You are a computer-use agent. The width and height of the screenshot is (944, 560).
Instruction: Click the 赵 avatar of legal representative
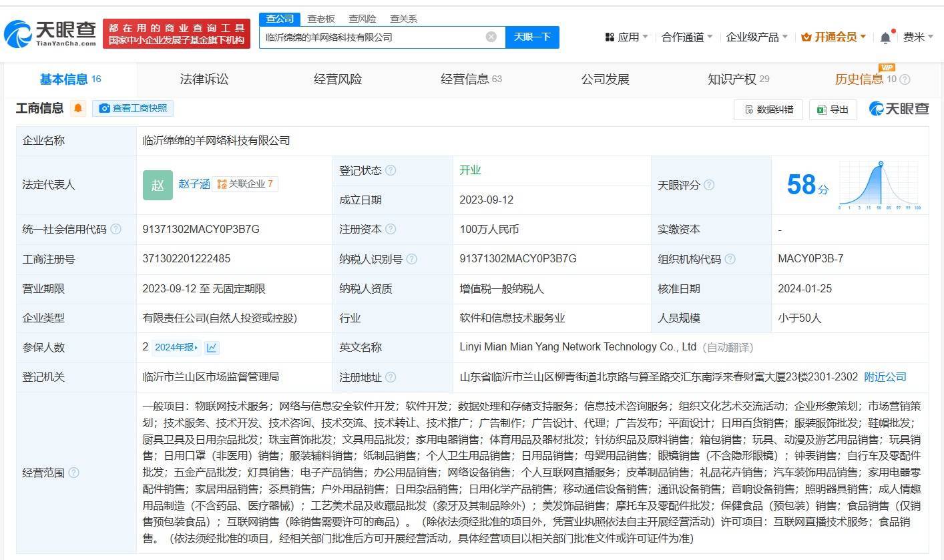click(x=158, y=185)
